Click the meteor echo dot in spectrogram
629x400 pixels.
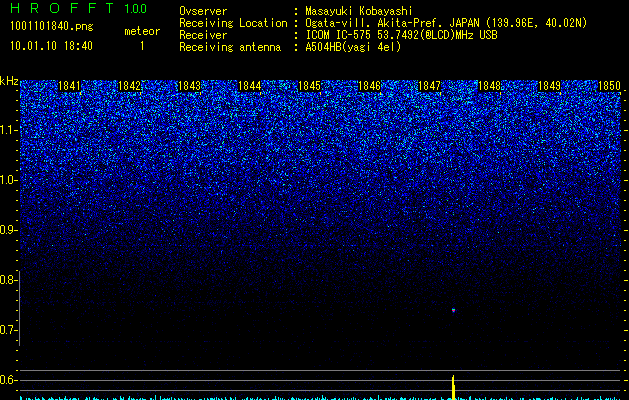453,310
